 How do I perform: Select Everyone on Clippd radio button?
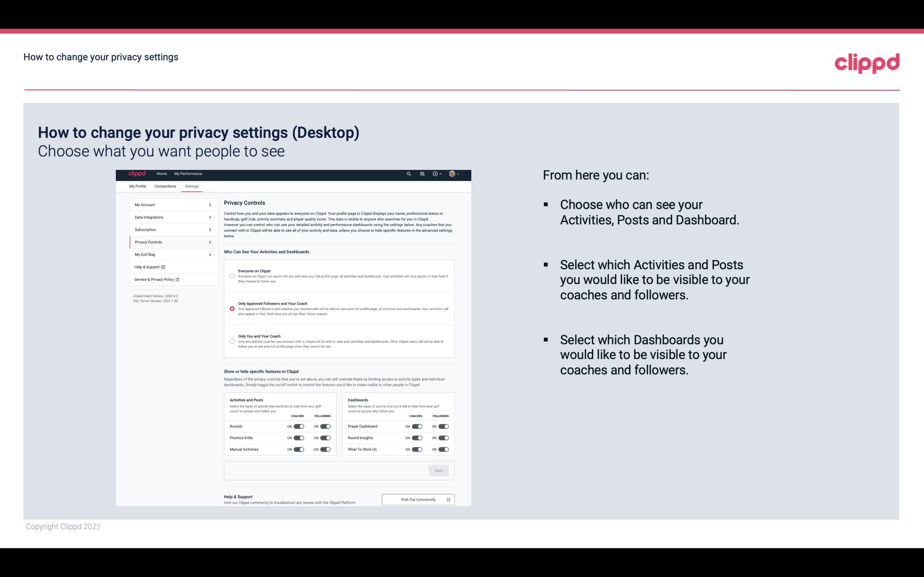pos(231,275)
